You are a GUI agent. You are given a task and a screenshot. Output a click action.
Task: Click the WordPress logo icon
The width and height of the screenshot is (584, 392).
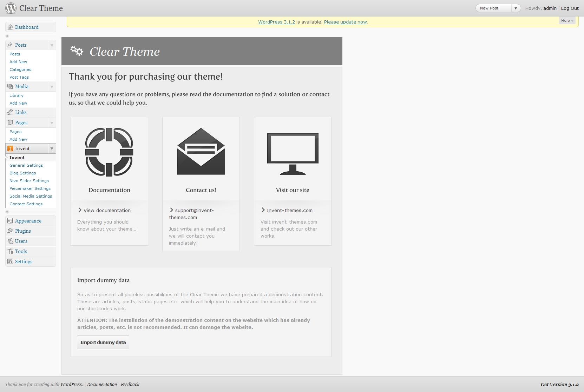point(11,8)
